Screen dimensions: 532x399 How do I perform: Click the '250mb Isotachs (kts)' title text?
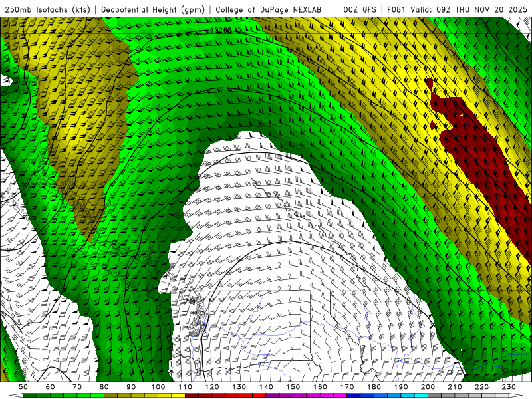click(x=47, y=10)
